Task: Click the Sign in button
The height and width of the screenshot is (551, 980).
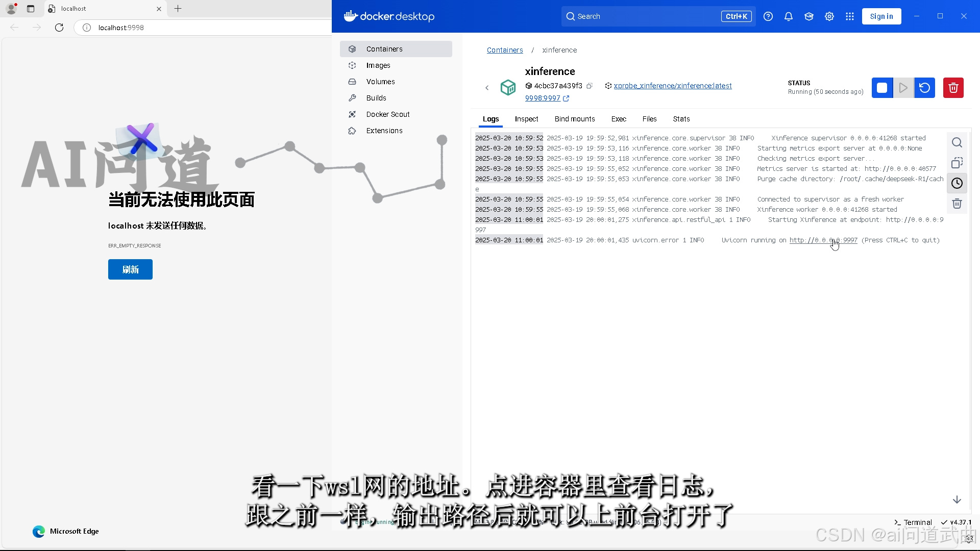Action: [881, 16]
